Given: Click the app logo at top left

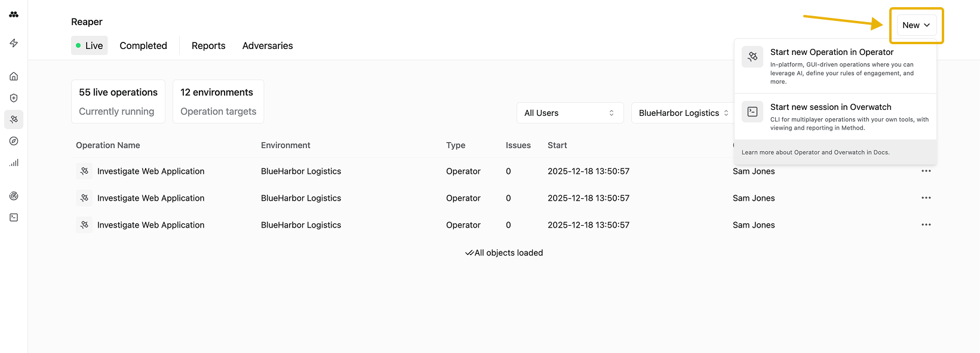Looking at the screenshot, I should click(14, 14).
